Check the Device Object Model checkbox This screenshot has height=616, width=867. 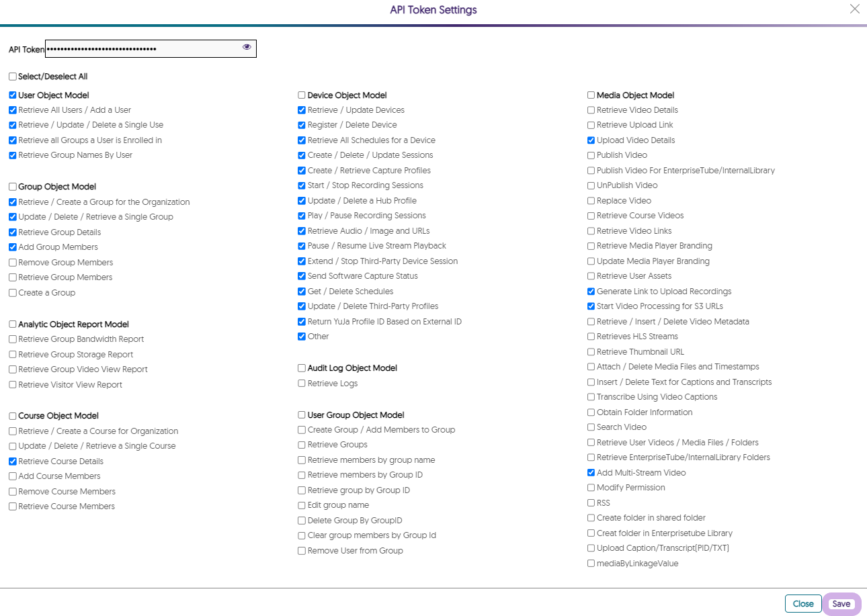point(302,95)
